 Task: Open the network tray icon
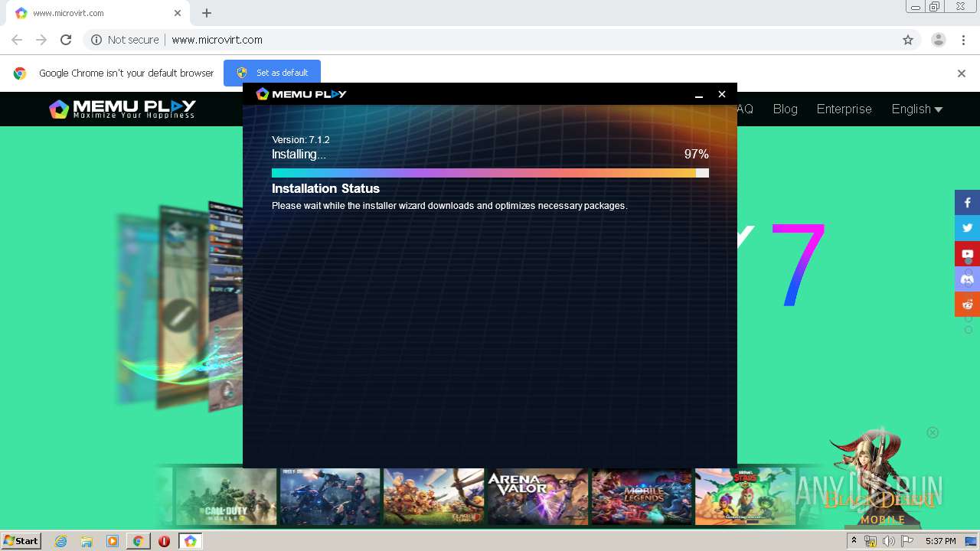click(x=871, y=541)
